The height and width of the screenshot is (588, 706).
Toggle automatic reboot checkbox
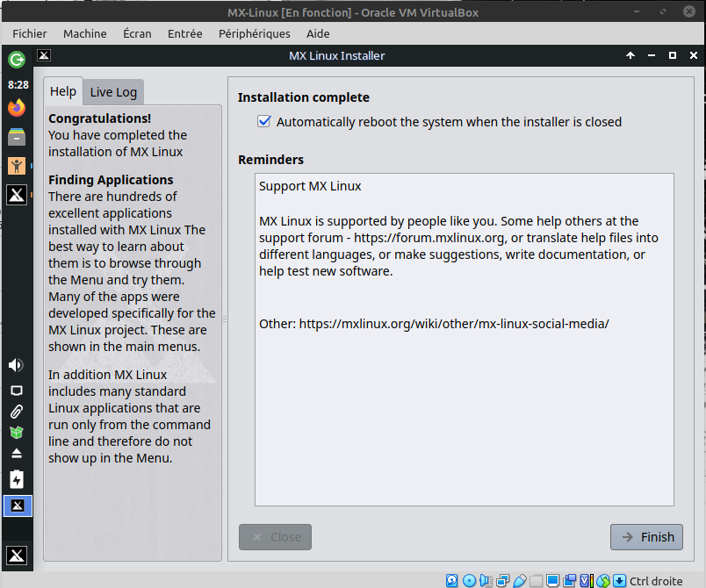coord(263,122)
